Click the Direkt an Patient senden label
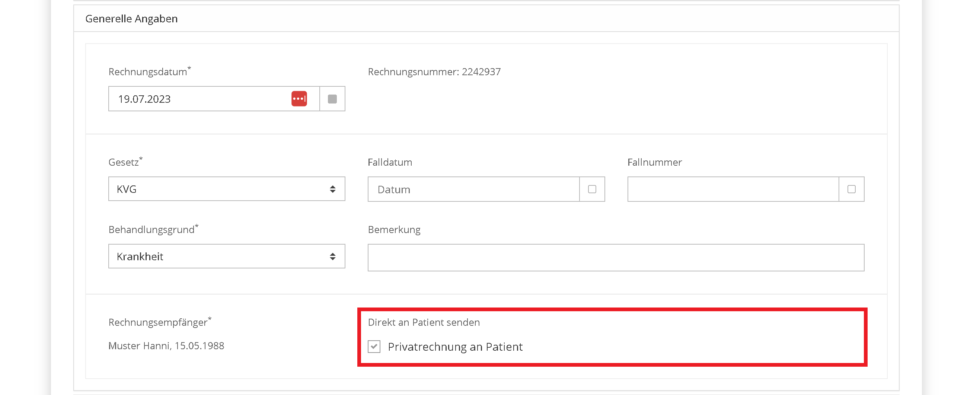This screenshot has height=395, width=980. point(424,322)
